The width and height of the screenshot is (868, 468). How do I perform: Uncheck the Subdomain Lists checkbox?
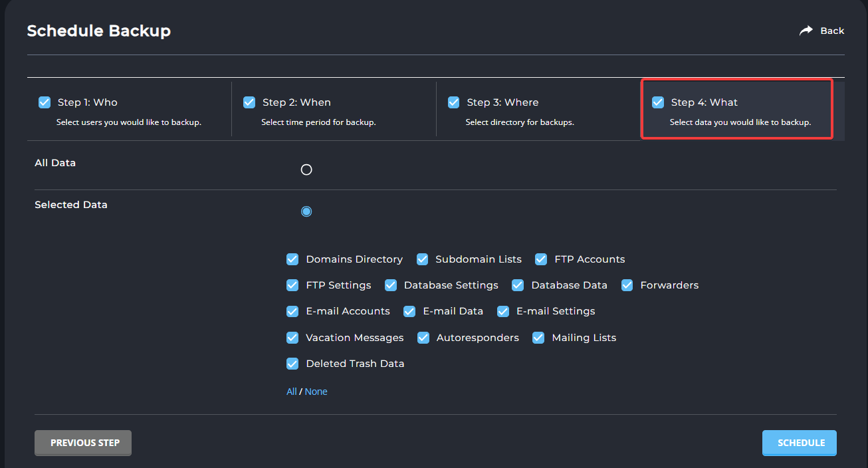422,259
